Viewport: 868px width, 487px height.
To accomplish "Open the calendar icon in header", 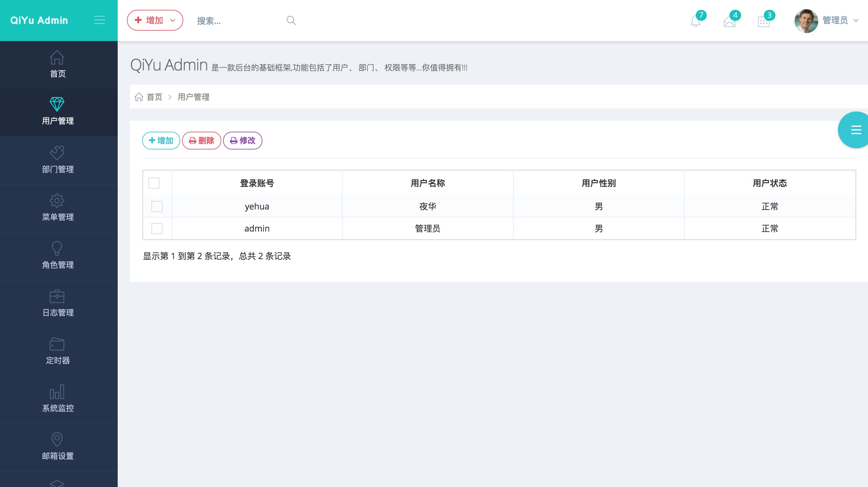I will (x=763, y=22).
